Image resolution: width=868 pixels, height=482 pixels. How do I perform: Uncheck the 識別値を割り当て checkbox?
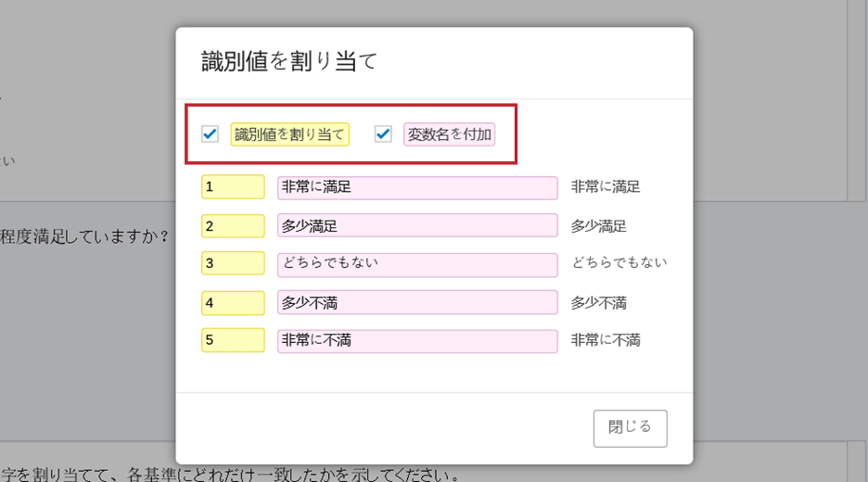(x=210, y=133)
